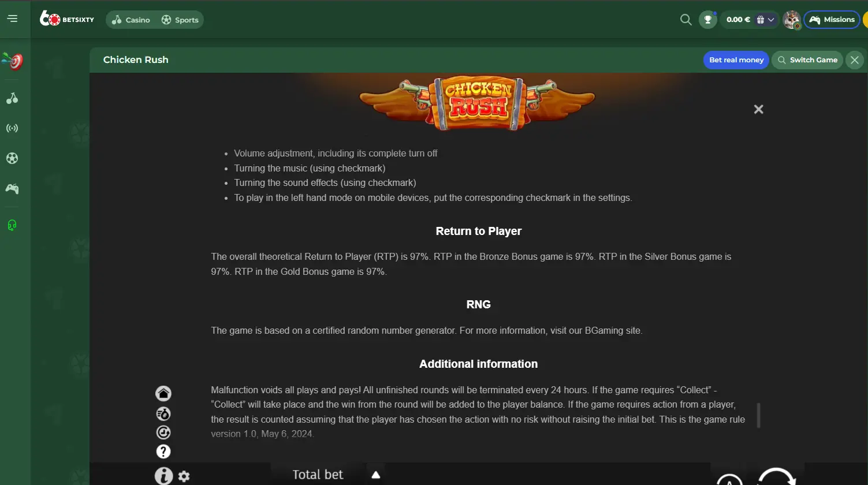Click the game info 'i' icon
The height and width of the screenshot is (485, 868).
click(164, 476)
